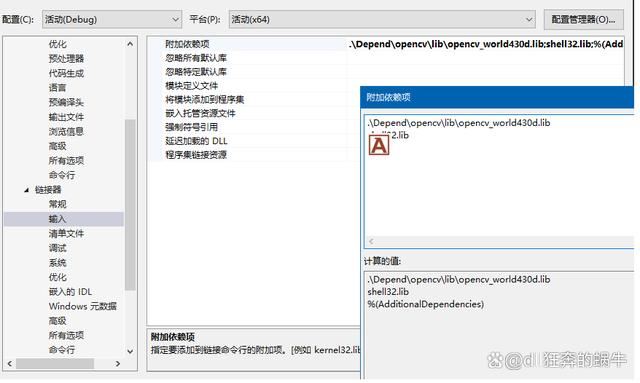Screen dimensions: 640x383
Task: Select the 预处理器 tree item
Action: (x=66, y=58)
